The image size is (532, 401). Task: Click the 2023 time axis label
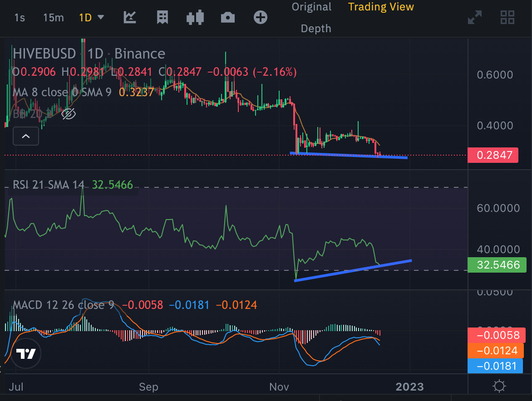click(409, 387)
